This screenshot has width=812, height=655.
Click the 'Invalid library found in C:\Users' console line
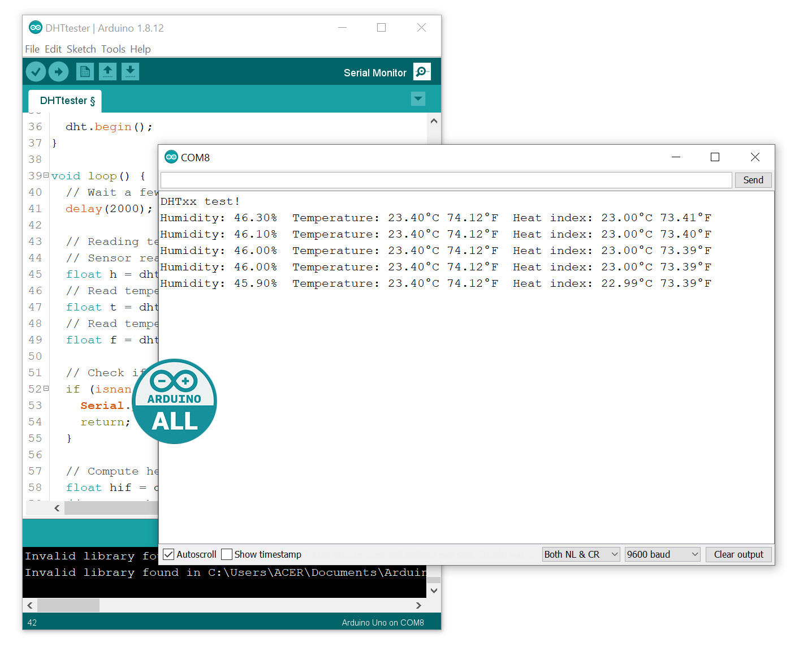226,572
